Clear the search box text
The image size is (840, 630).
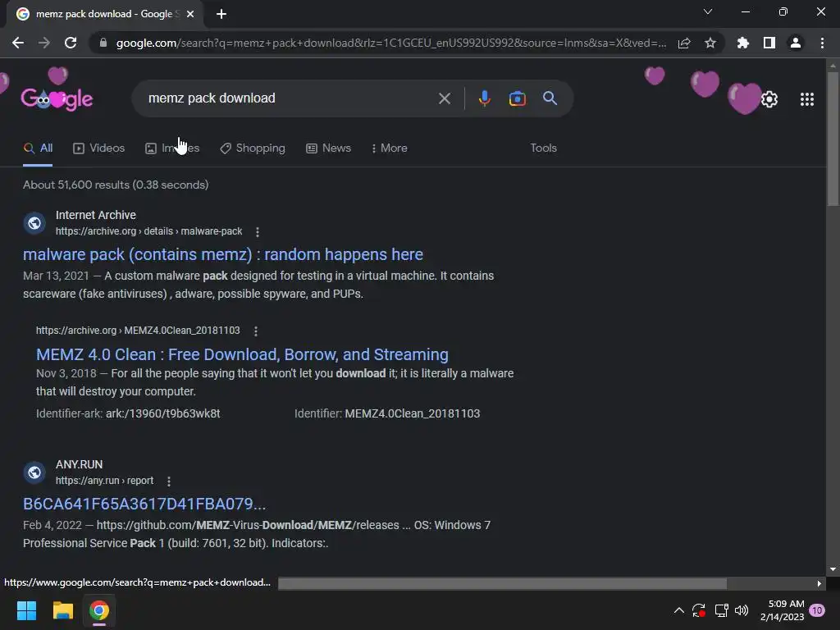[444, 98]
